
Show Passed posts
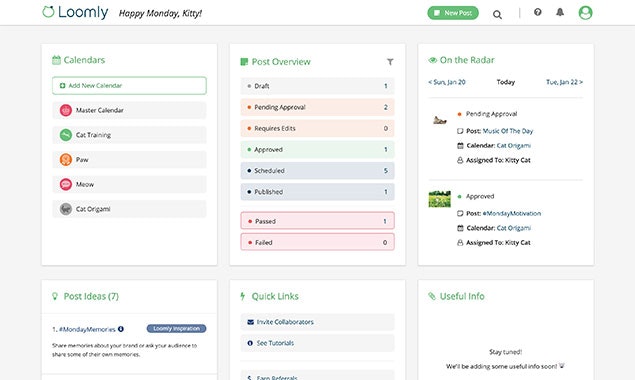click(x=318, y=221)
